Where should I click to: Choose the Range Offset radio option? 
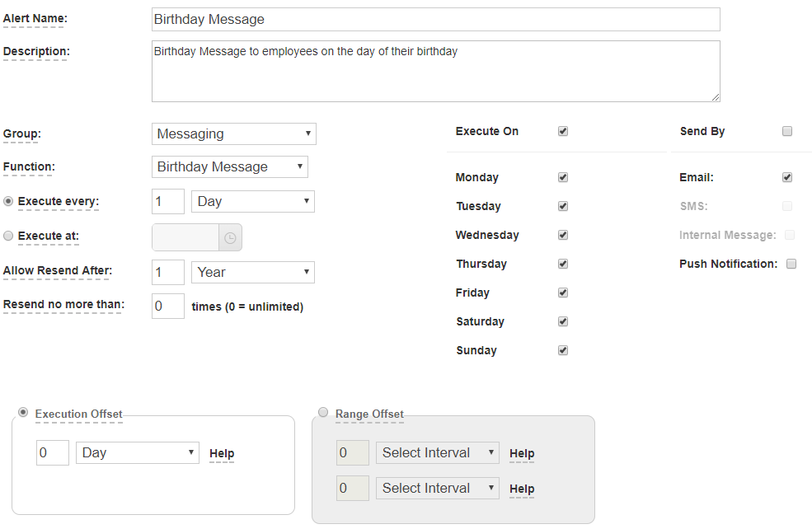click(323, 412)
